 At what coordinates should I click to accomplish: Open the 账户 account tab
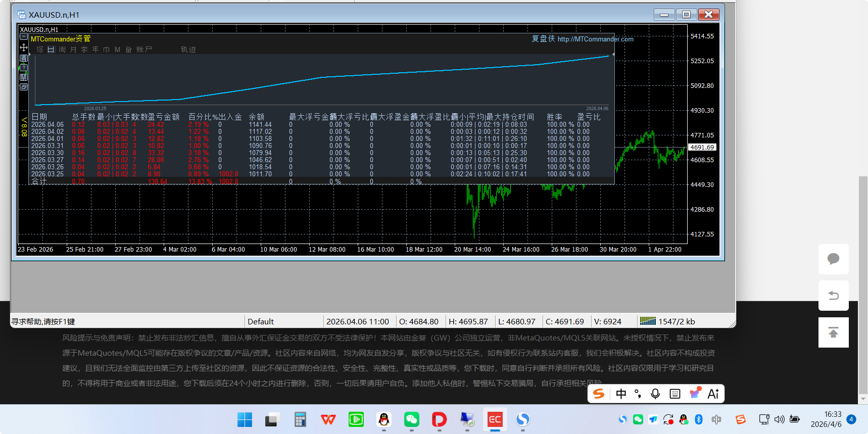tap(144, 50)
